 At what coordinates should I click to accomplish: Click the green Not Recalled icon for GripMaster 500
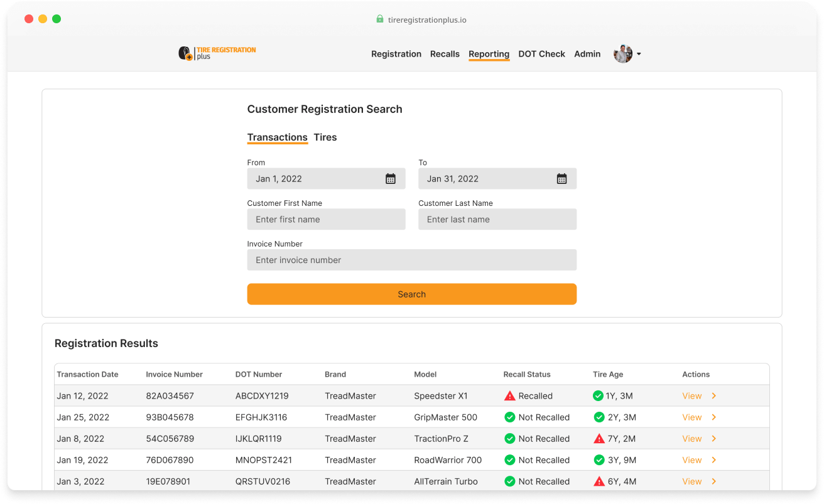509,417
